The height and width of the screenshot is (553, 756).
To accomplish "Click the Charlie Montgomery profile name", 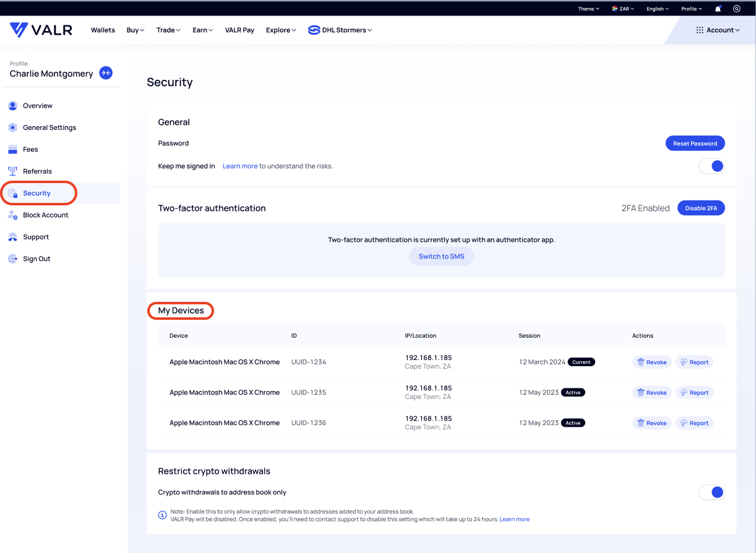I will pyautogui.click(x=51, y=74).
